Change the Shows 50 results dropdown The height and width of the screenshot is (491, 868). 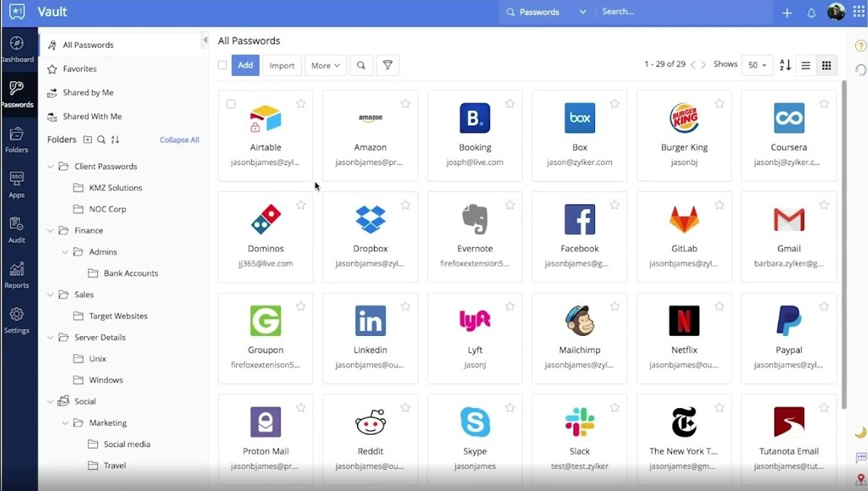coord(756,65)
